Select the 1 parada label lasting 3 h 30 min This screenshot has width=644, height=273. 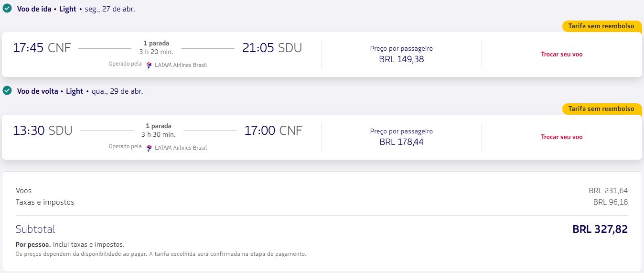pos(158,126)
